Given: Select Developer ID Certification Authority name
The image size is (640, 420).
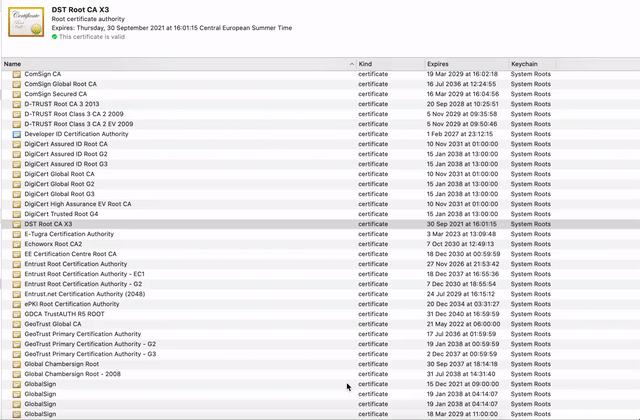Looking at the screenshot, I should tap(76, 134).
